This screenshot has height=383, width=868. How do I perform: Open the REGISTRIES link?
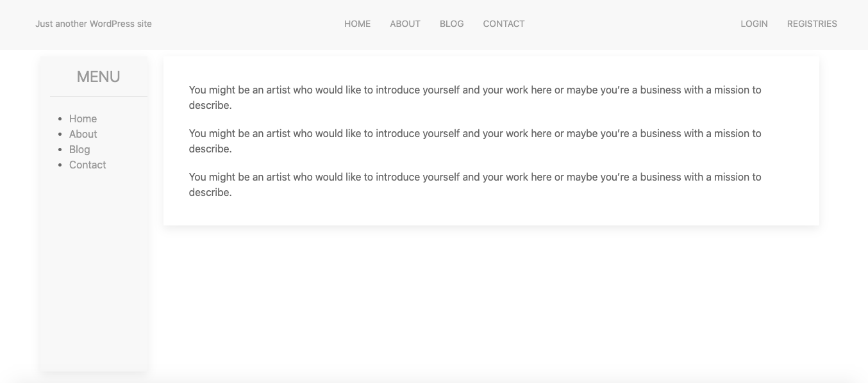coord(812,24)
